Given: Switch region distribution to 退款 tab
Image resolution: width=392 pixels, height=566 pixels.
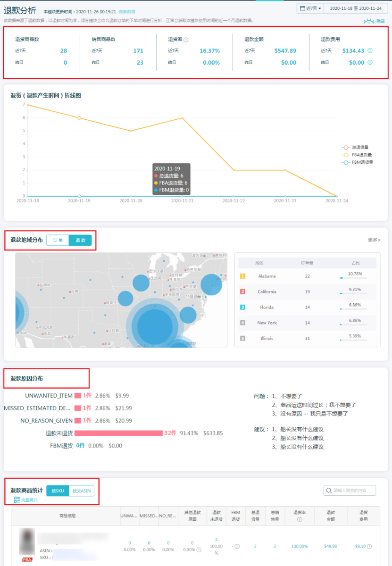Looking at the screenshot, I should coord(80,240).
